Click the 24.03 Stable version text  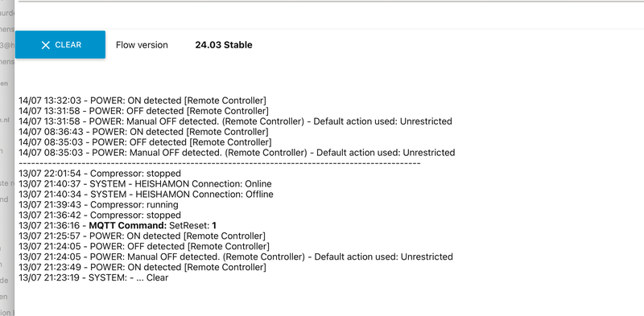click(224, 45)
